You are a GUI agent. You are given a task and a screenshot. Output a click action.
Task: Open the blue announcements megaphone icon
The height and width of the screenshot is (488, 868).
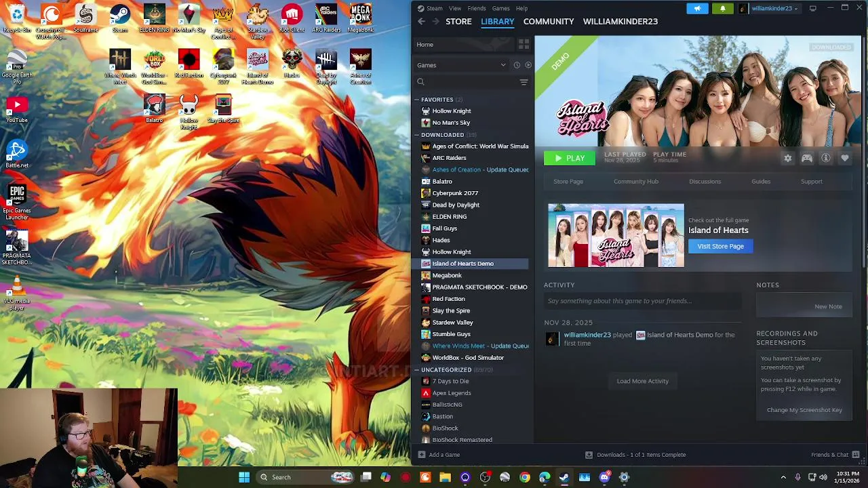tap(697, 8)
